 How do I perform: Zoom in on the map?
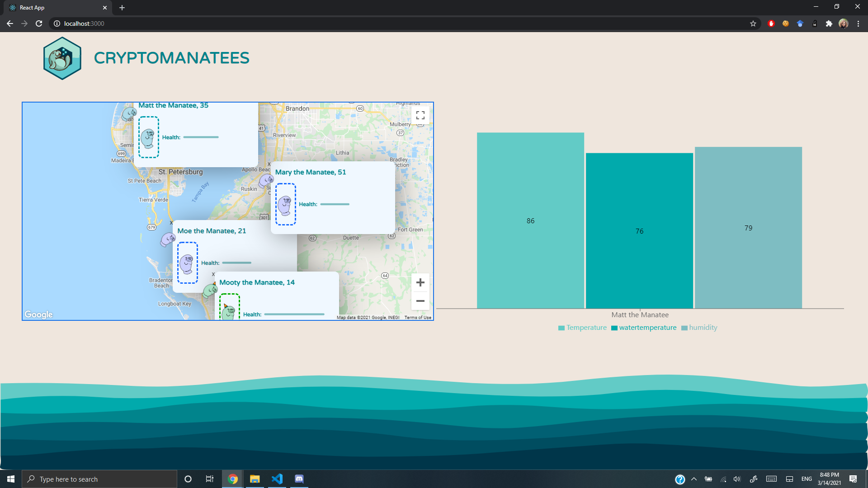(420, 282)
